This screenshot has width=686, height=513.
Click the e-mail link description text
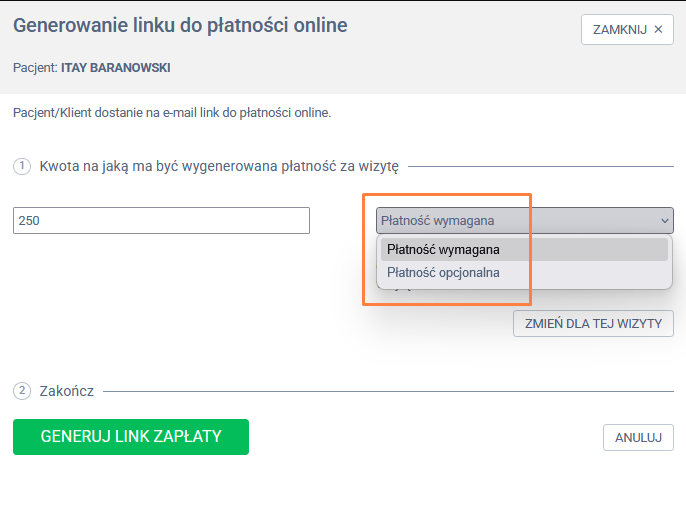pos(172,113)
